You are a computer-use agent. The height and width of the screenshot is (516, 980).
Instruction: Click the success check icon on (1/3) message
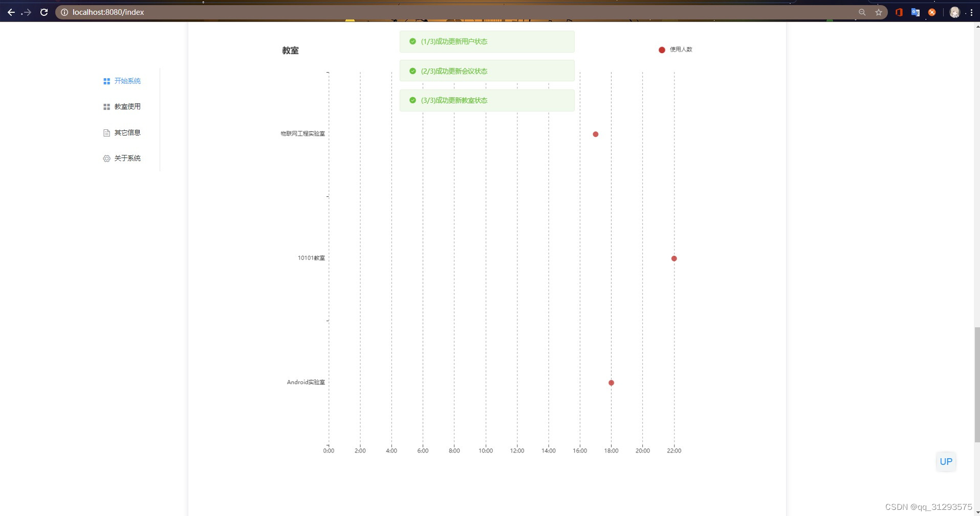pyautogui.click(x=412, y=41)
